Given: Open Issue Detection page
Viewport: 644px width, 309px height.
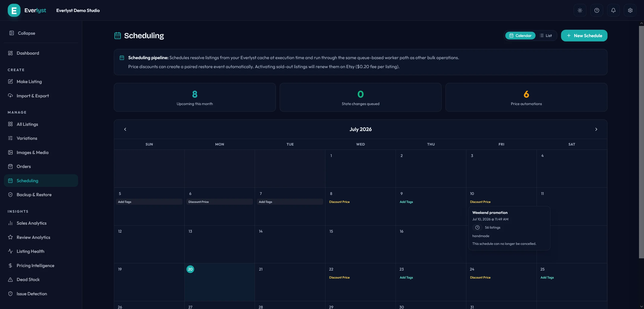Looking at the screenshot, I should point(41,294).
